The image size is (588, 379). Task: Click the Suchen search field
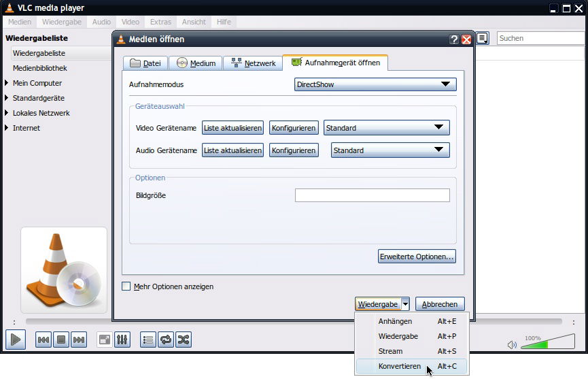tap(540, 38)
